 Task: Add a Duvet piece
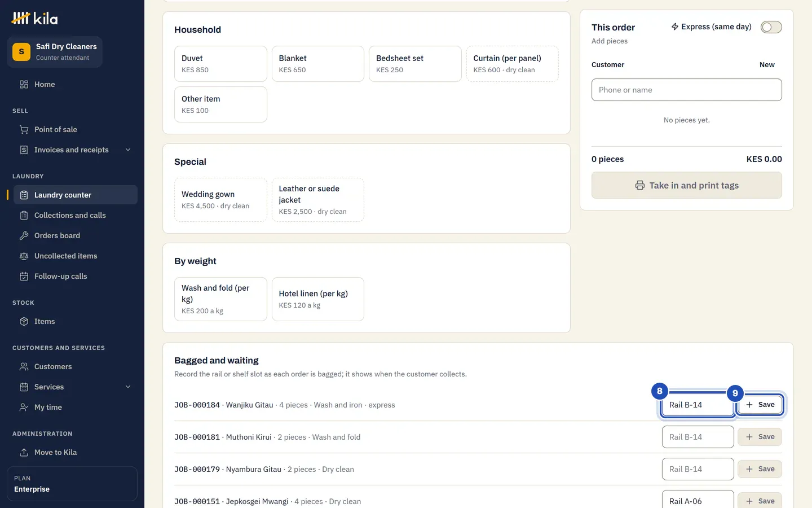(220, 64)
